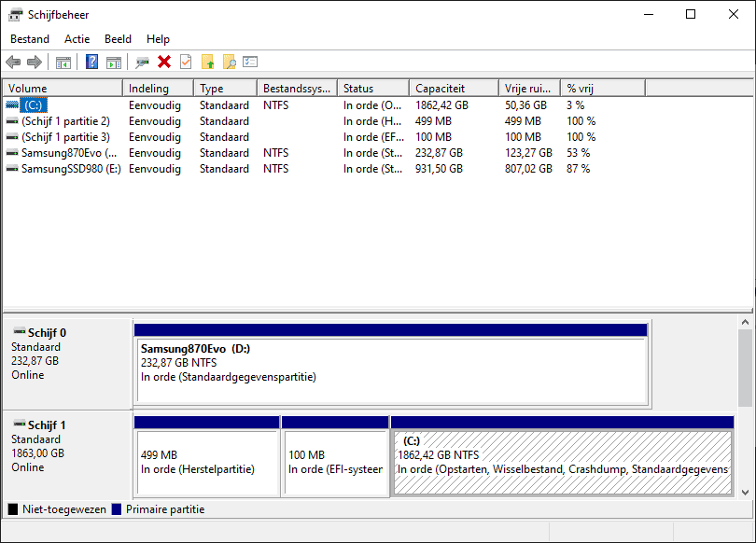
Task: Click the 931,50 GB capacity cell
Action: (439, 169)
